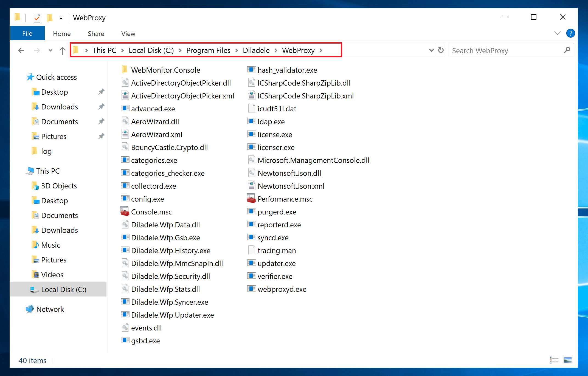Navigate to Program Files breadcrumb
The width and height of the screenshot is (588, 376).
208,50
